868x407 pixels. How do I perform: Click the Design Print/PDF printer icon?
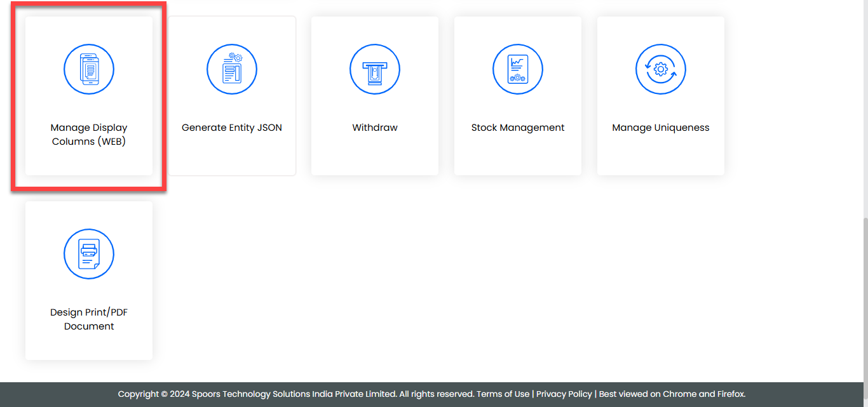click(89, 254)
